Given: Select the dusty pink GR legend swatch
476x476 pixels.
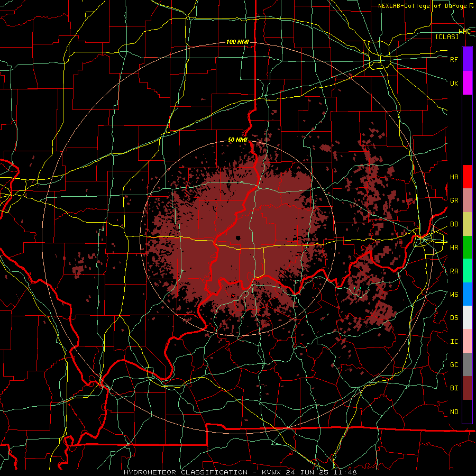Looking at the screenshot, I should point(467,200).
